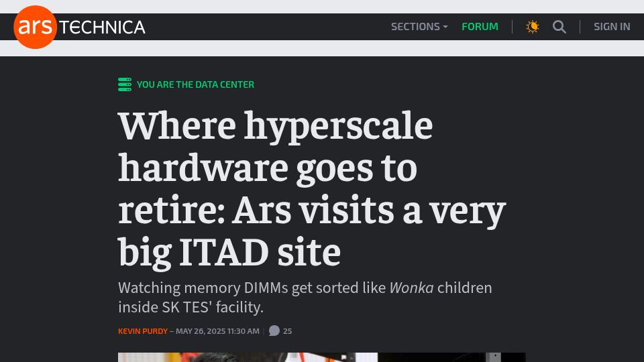
Task: Open the You Are The Data Center series link
Action: (x=195, y=84)
